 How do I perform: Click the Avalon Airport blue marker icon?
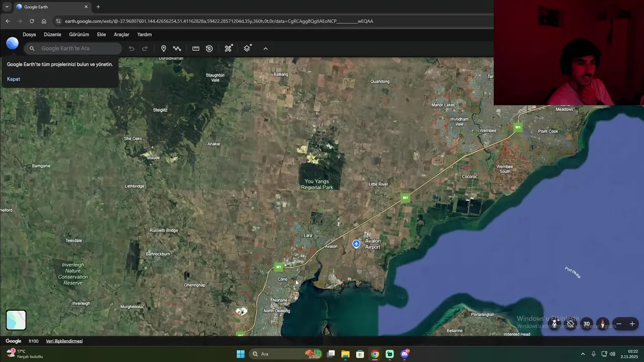coord(356,244)
